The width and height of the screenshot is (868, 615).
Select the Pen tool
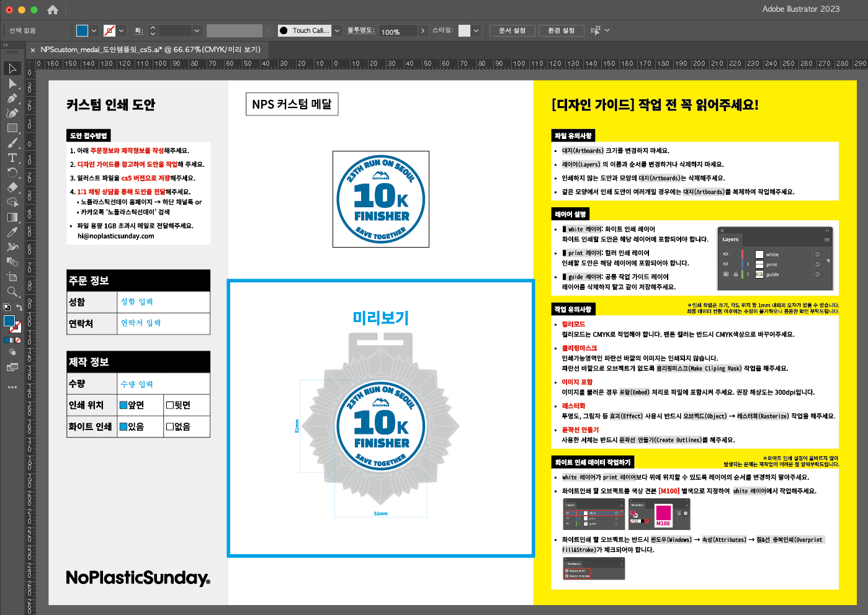click(x=12, y=98)
